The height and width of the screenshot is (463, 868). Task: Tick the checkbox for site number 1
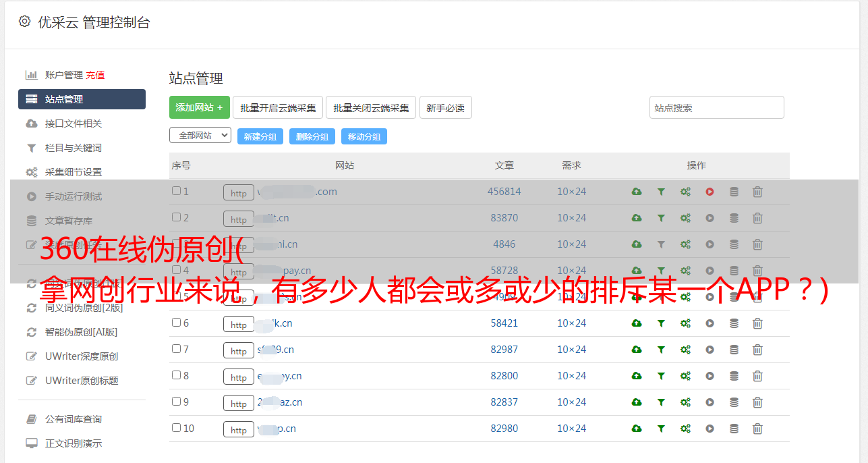coord(176,191)
